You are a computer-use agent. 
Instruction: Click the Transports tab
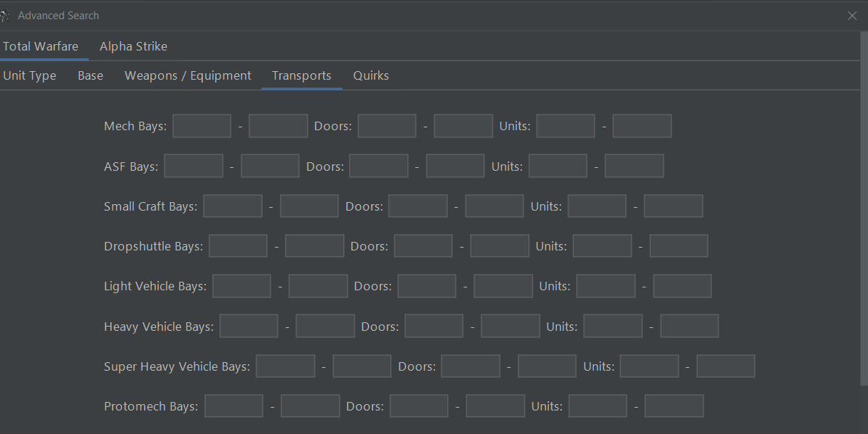(x=301, y=75)
